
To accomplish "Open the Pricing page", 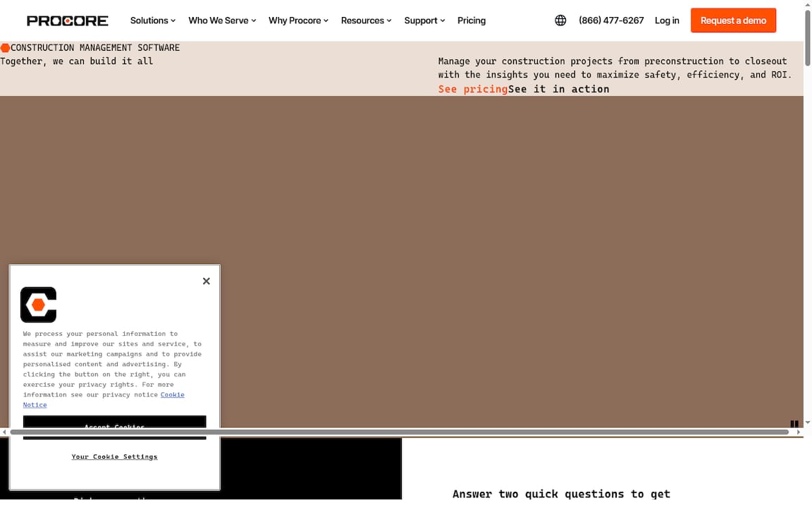I will click(x=472, y=20).
